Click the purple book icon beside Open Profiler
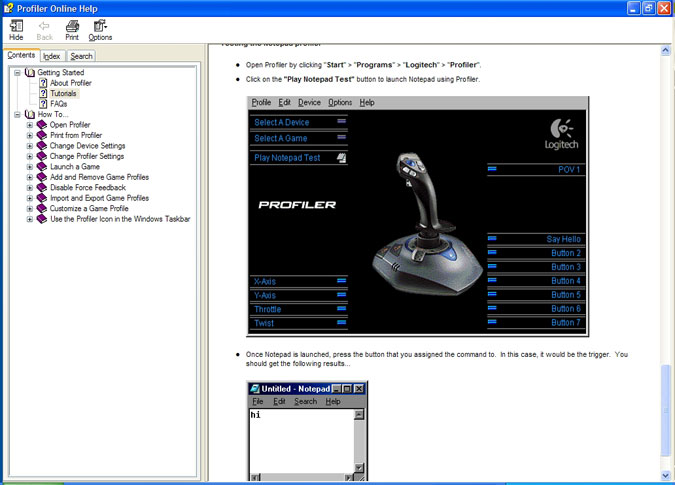 coord(42,125)
